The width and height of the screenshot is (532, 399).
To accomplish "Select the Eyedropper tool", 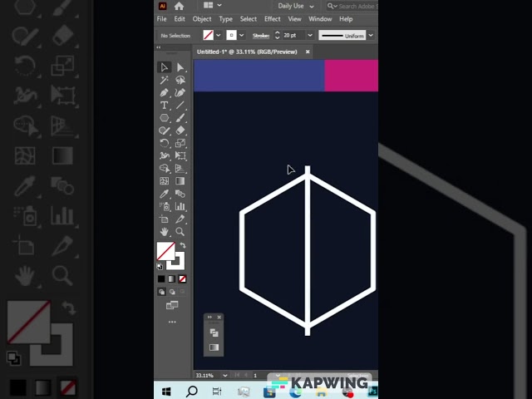I will (165, 194).
